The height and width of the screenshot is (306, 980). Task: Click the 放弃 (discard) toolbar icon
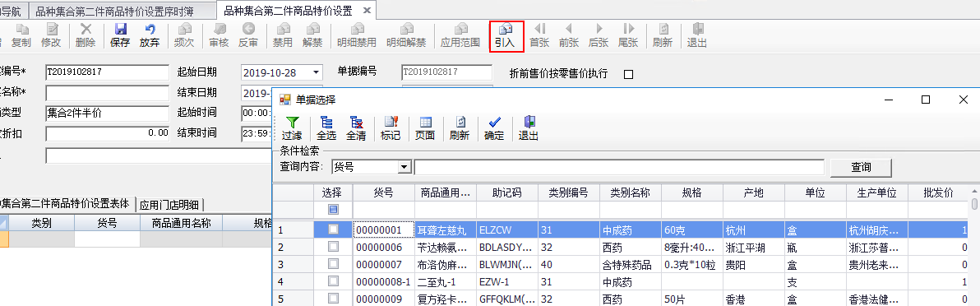pyautogui.click(x=150, y=35)
